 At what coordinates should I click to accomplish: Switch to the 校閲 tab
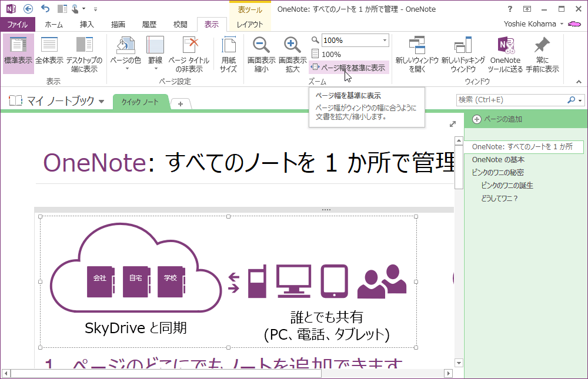point(181,24)
